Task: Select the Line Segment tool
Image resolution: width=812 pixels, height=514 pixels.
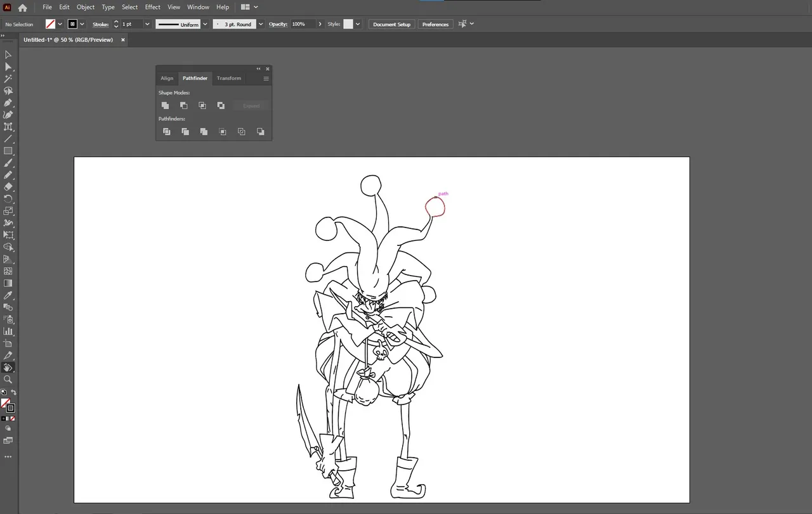Action: 8,139
